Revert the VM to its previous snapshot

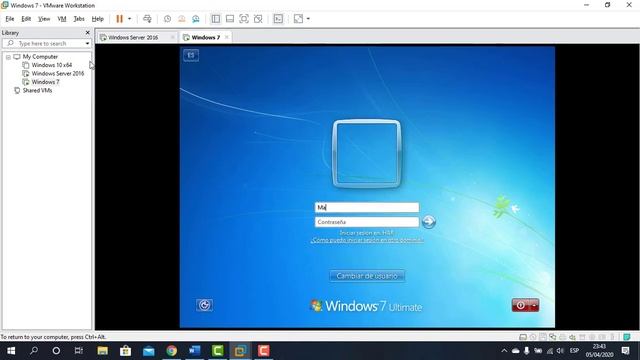click(182, 19)
